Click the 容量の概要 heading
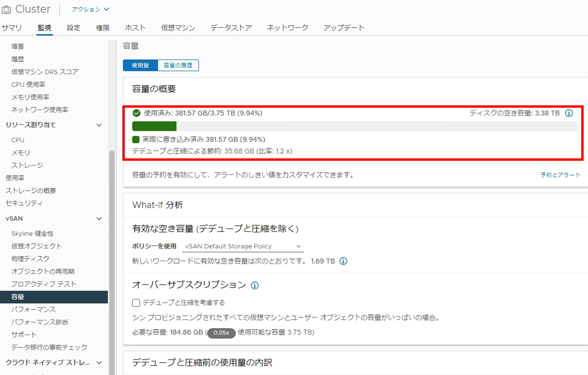 click(154, 89)
